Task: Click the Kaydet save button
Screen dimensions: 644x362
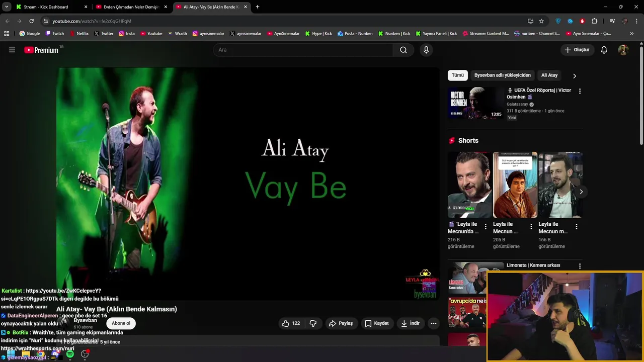Action: (x=377, y=323)
